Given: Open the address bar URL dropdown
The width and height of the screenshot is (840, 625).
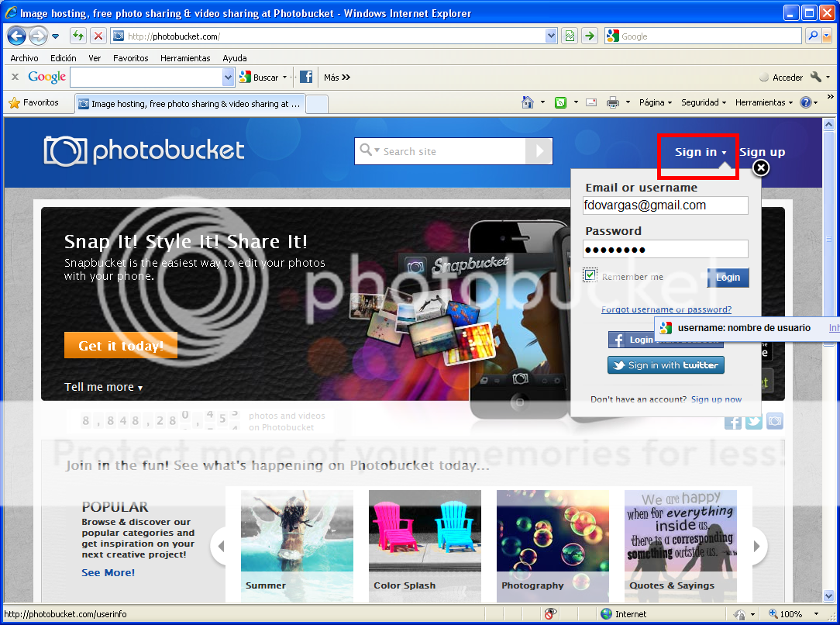Looking at the screenshot, I should point(551,36).
